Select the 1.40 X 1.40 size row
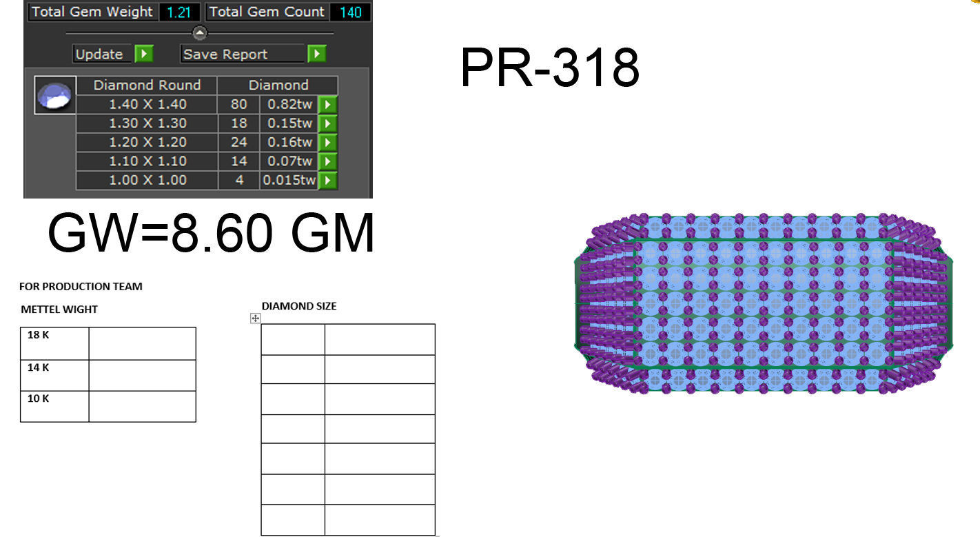The height and width of the screenshot is (537, 980). point(147,105)
